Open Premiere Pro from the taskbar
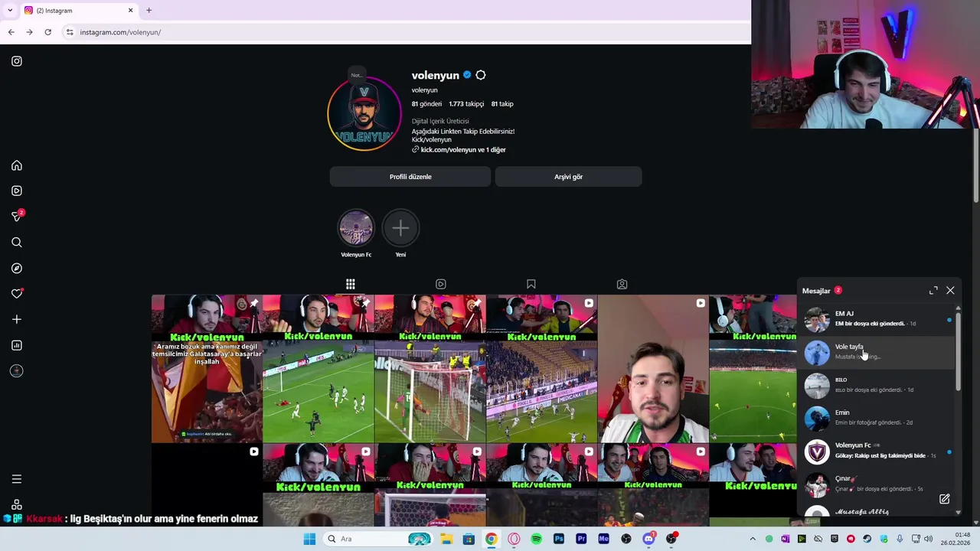The width and height of the screenshot is (980, 551). (x=581, y=539)
